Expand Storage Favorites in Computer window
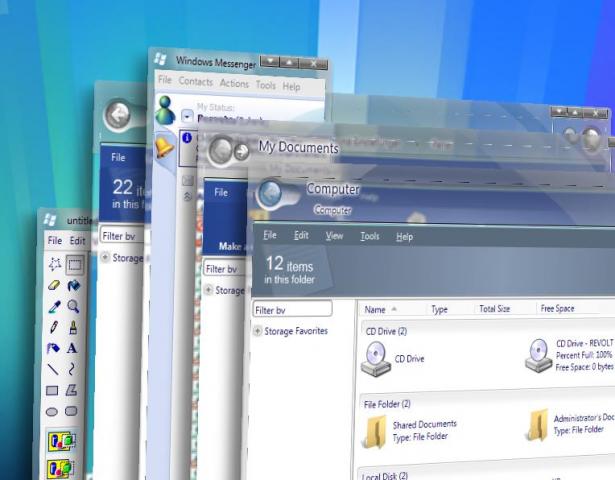The image size is (615, 480). coord(258,331)
